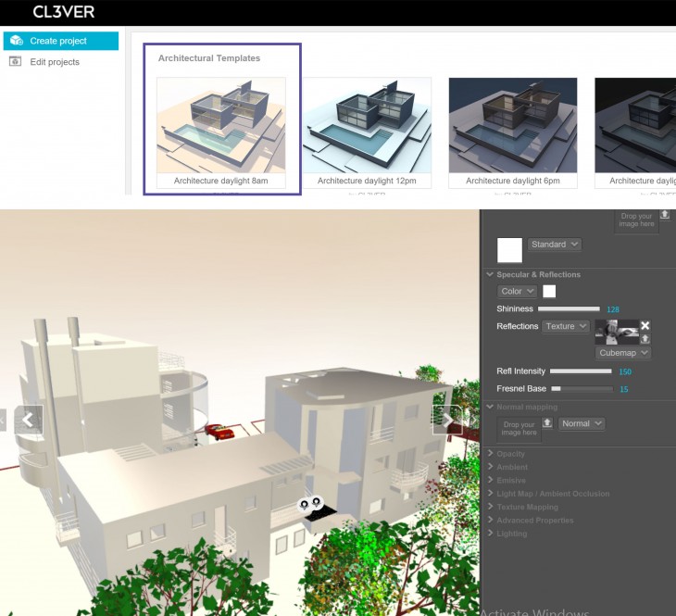Click the next arrow on the 3D viewport
The image size is (676, 616).
click(448, 420)
